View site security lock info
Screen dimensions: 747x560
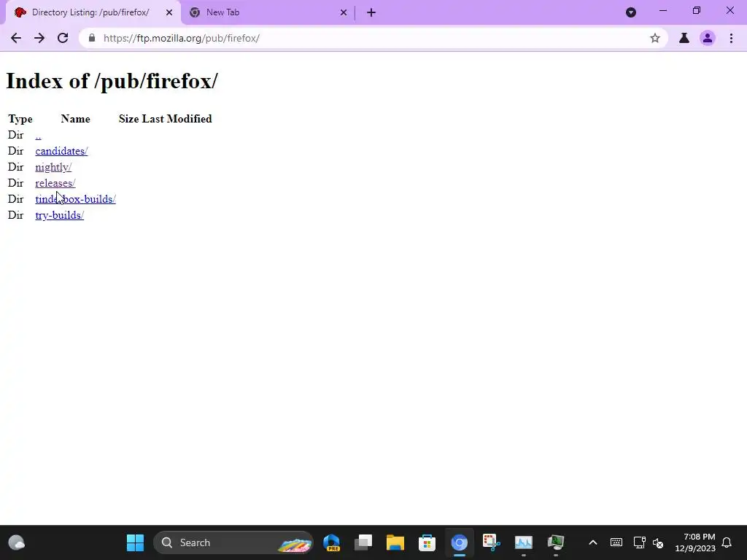[92, 38]
